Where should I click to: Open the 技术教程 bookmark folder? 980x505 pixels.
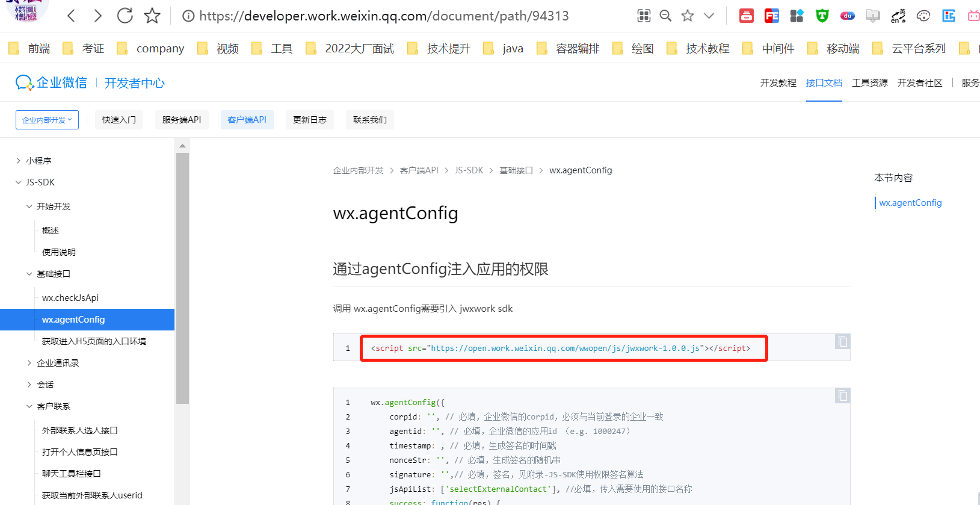[x=698, y=48]
